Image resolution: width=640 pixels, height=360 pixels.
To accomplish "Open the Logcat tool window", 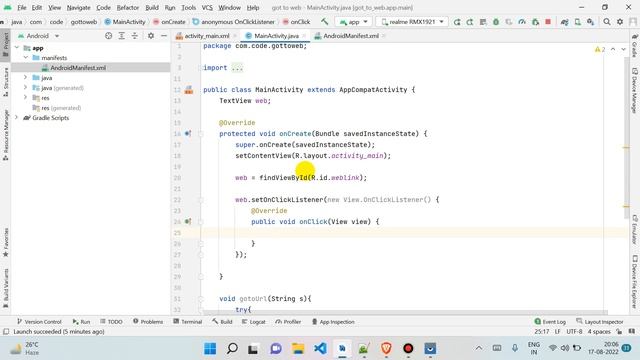I will 253,322.
